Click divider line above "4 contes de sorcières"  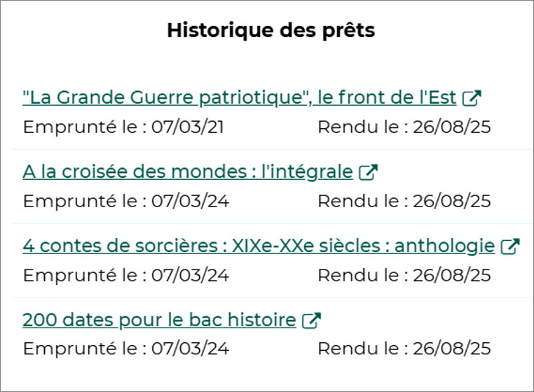tap(272, 223)
